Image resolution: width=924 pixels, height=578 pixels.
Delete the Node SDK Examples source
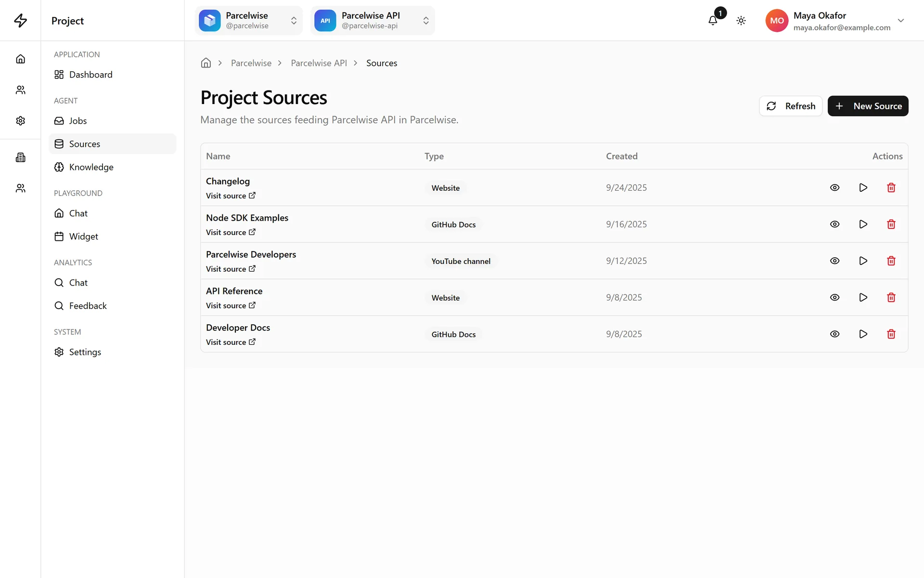[x=891, y=224]
